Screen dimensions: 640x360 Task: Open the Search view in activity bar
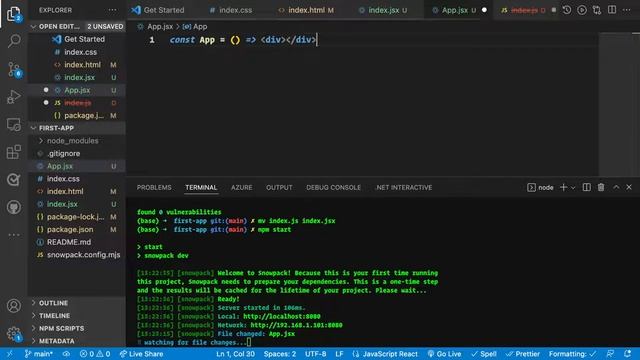click(x=14, y=41)
